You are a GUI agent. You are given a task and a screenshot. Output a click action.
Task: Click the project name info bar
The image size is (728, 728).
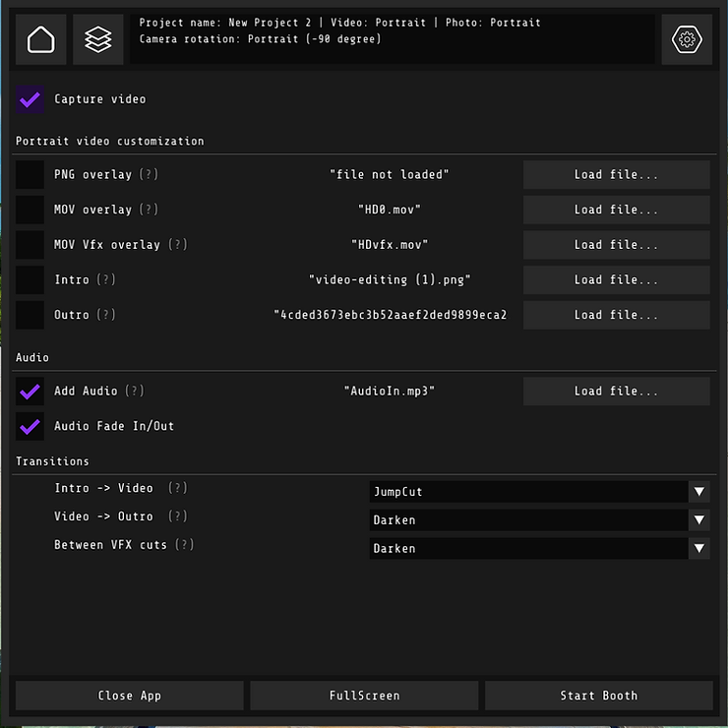click(x=393, y=39)
